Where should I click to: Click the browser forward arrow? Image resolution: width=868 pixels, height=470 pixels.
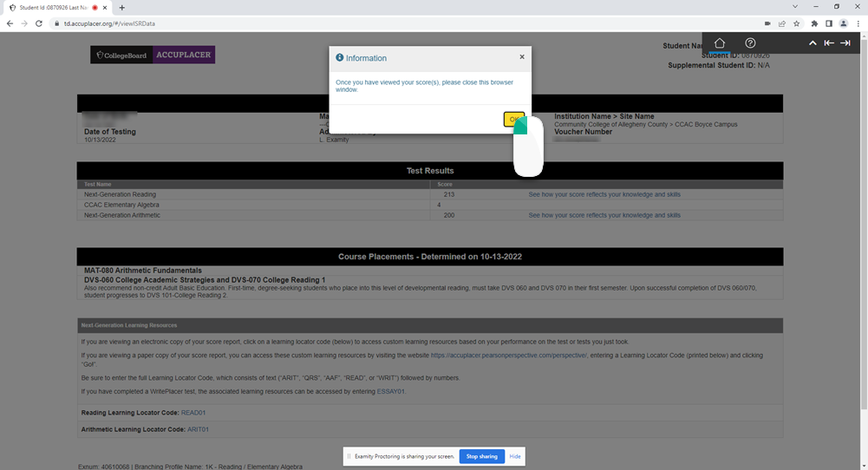[x=23, y=23]
